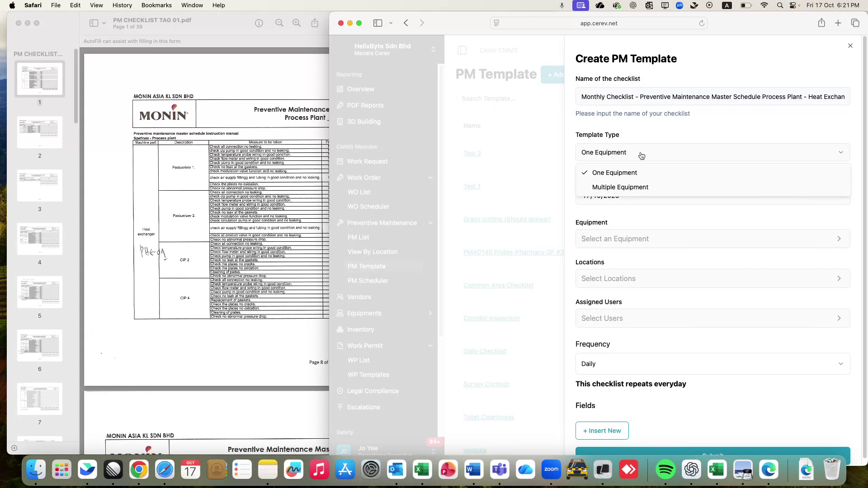Open the Legal Compliance module
Screen dimensions: 868x488
click(373, 391)
